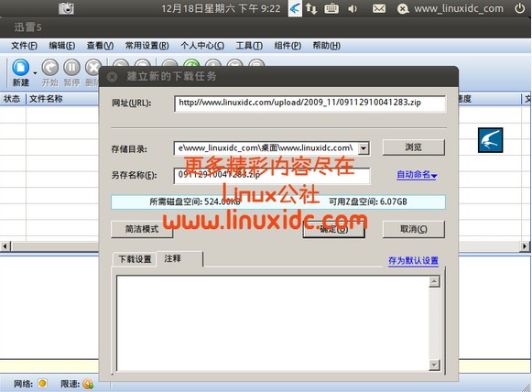
Task: Open the network connections indicator
Action: tap(311, 8)
